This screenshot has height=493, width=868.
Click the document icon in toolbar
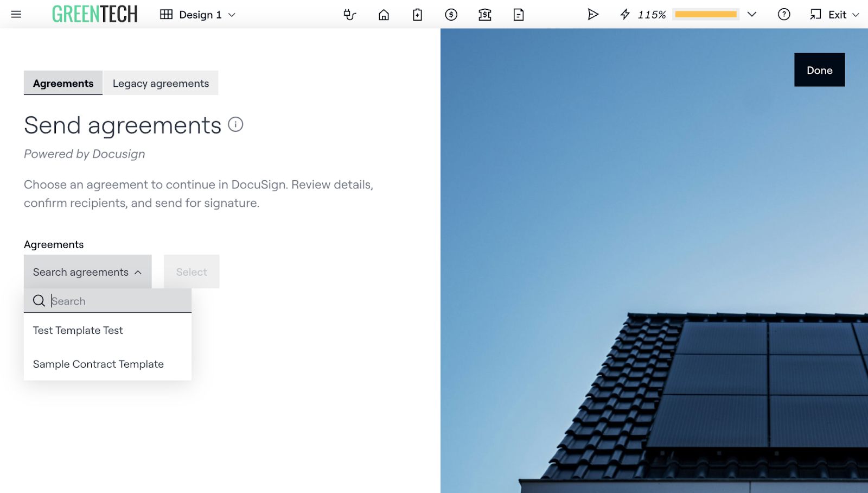pos(519,15)
